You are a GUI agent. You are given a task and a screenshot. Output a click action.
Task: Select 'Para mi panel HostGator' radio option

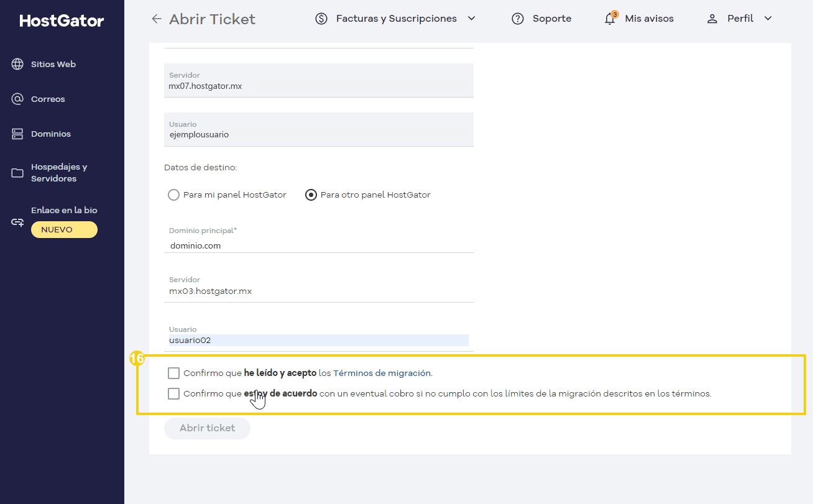coord(174,195)
